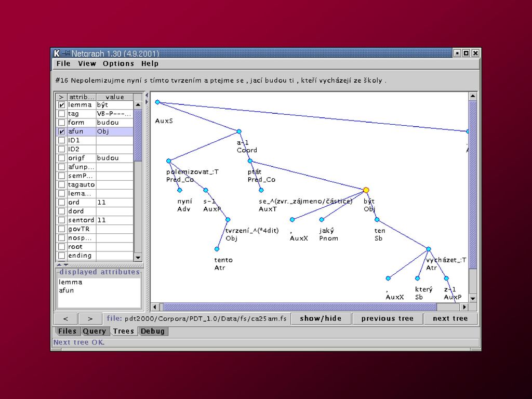Click tree view scroll-up arrow
The width and height of the screenshot is (532, 399).
pyautogui.click(x=473, y=96)
